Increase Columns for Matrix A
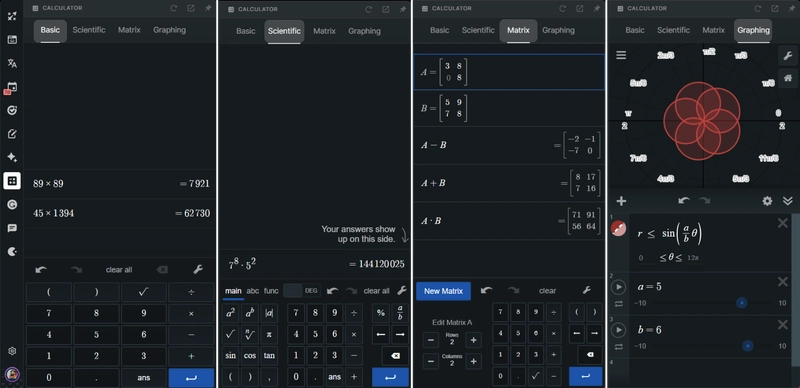800x388 pixels. pyautogui.click(x=473, y=361)
